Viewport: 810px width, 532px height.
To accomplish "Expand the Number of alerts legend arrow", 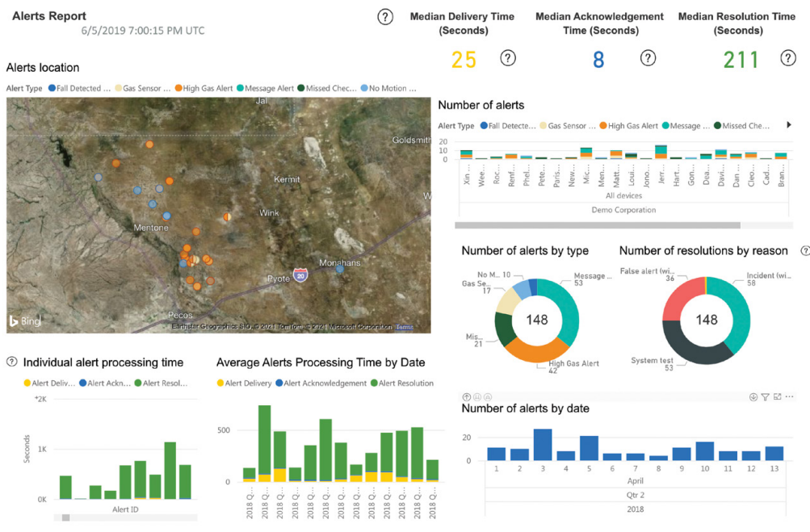I will 789,125.
